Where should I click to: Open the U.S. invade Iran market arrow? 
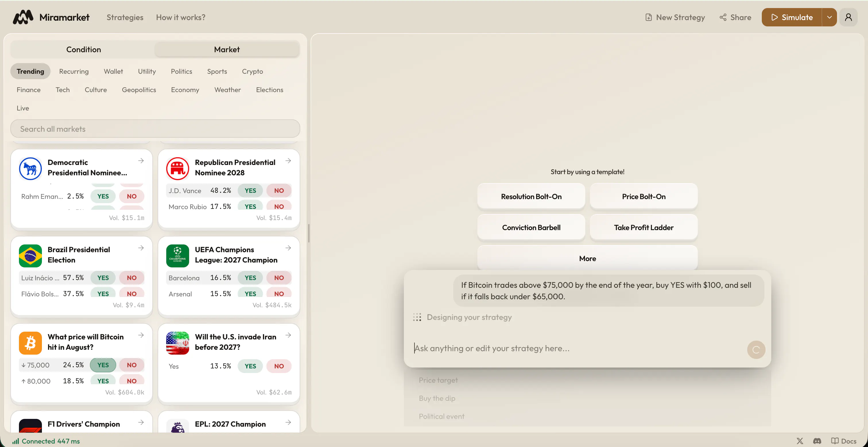tap(288, 335)
